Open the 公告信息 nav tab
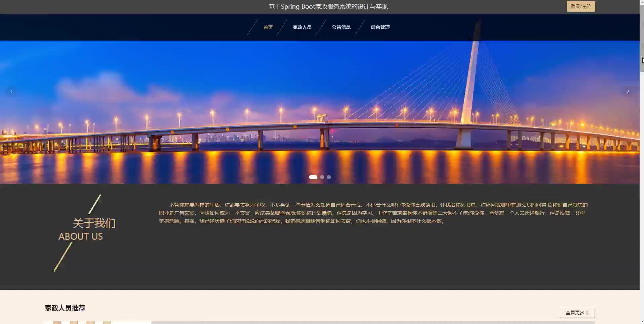 tap(341, 27)
